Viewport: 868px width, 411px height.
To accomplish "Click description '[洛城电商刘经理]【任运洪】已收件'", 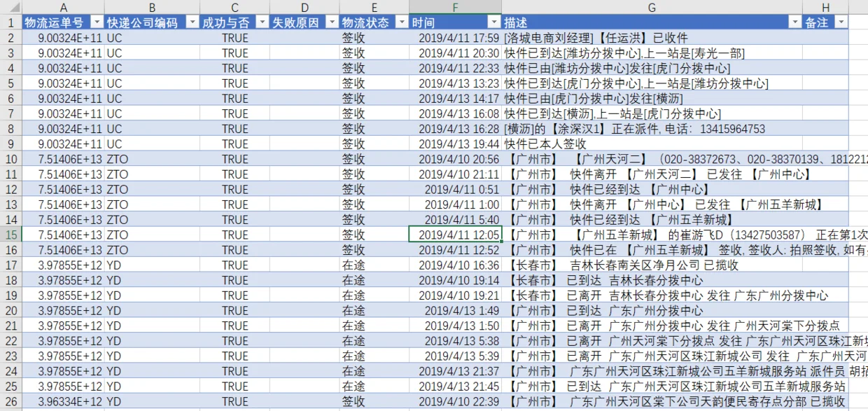I will click(x=596, y=38).
